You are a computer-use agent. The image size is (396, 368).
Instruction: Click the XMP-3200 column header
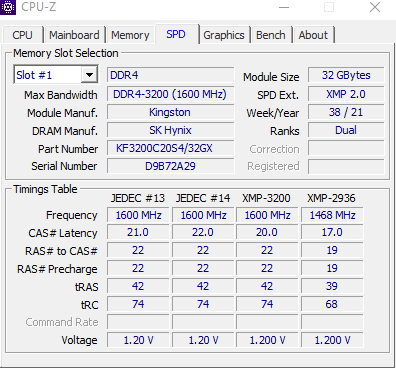[x=266, y=198]
